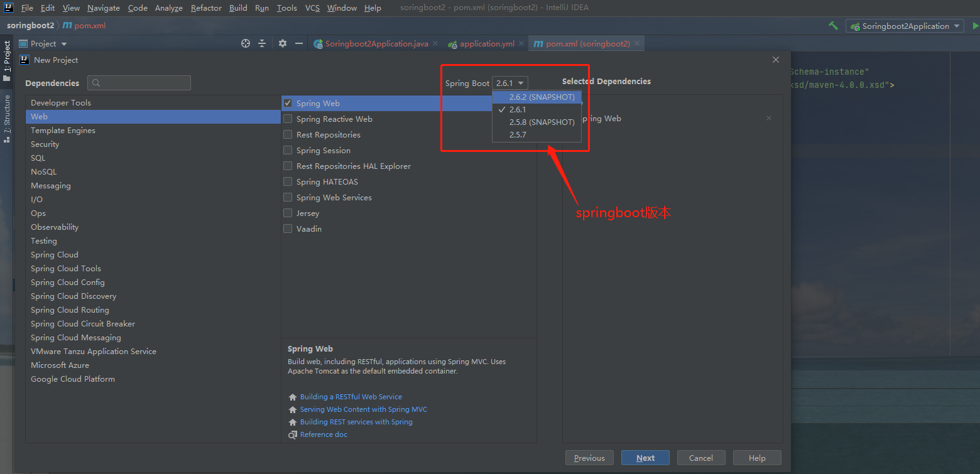Remove Spring Web from Selected Dependencies
Image resolution: width=980 pixels, height=474 pixels.
[x=769, y=118]
